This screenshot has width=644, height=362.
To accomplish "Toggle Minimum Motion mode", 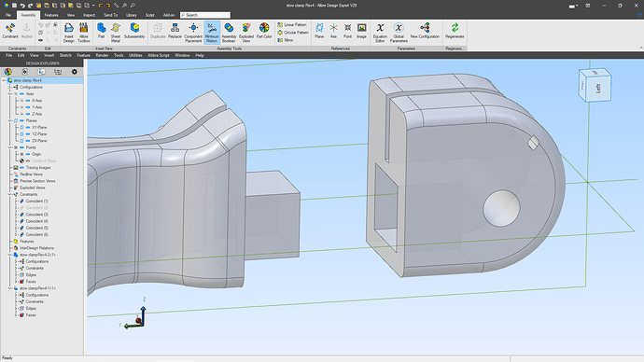I will pos(212,33).
